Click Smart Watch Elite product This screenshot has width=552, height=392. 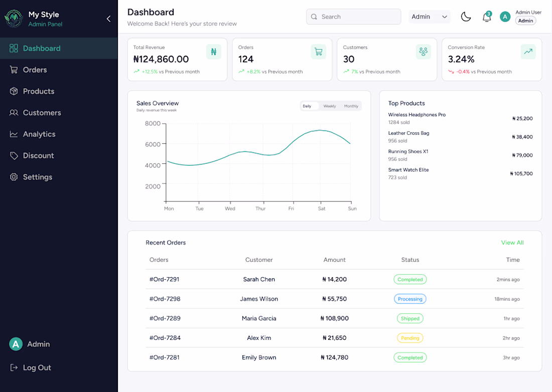(408, 169)
